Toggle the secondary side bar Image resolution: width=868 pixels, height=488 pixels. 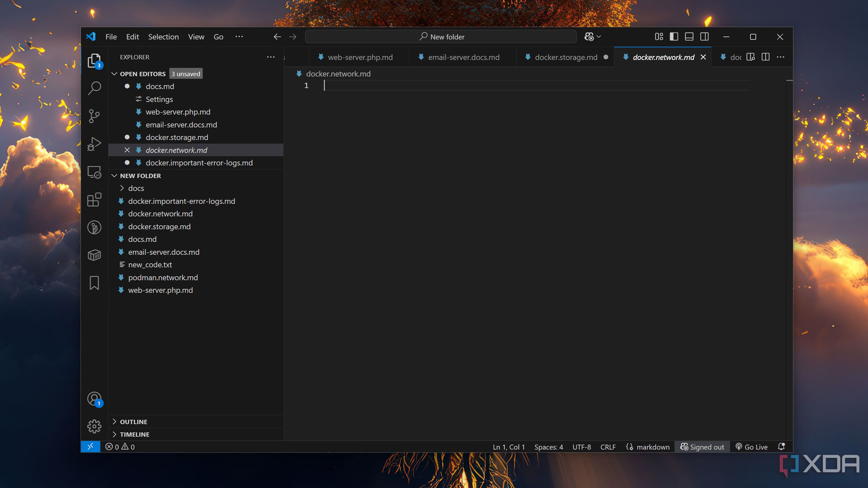click(x=704, y=37)
